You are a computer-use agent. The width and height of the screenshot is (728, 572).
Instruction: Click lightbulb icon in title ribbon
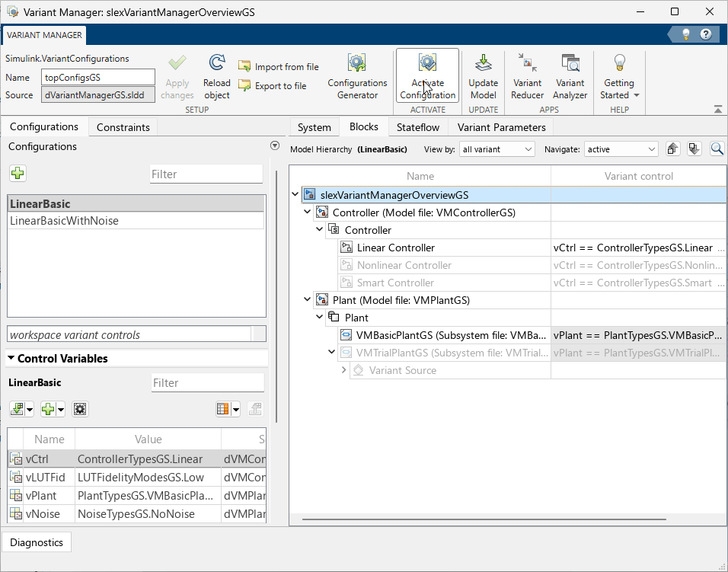pyautogui.click(x=686, y=34)
